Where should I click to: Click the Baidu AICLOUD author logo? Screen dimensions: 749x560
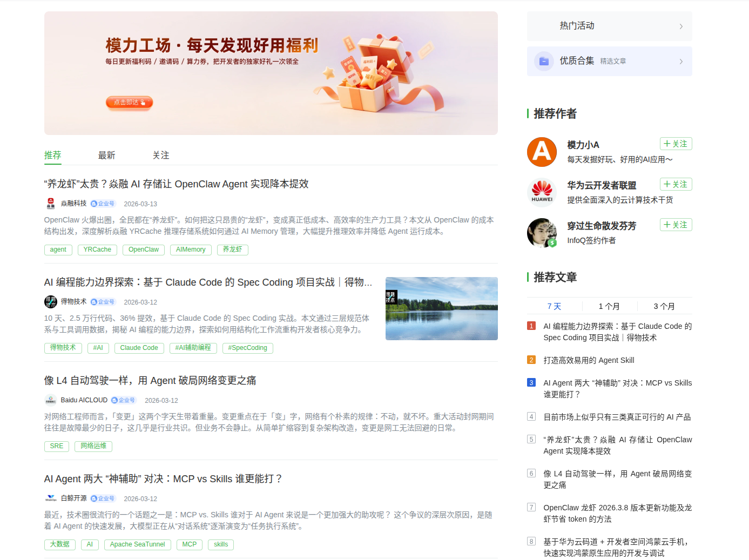(51, 400)
